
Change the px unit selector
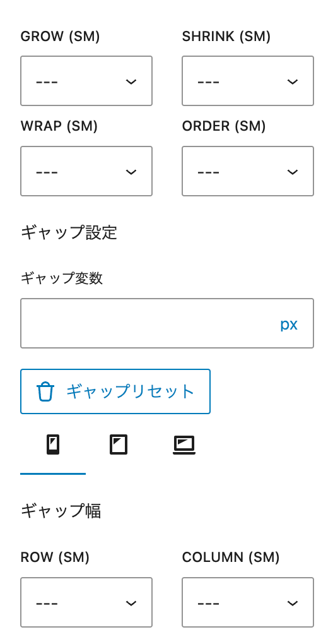coord(289,325)
